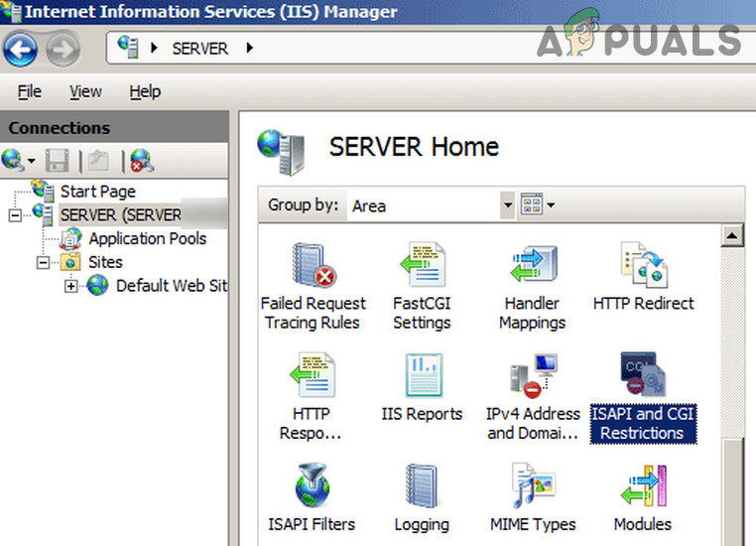The height and width of the screenshot is (546, 756).
Task: Click arrow before SERVER in address bar
Action: coord(155,48)
